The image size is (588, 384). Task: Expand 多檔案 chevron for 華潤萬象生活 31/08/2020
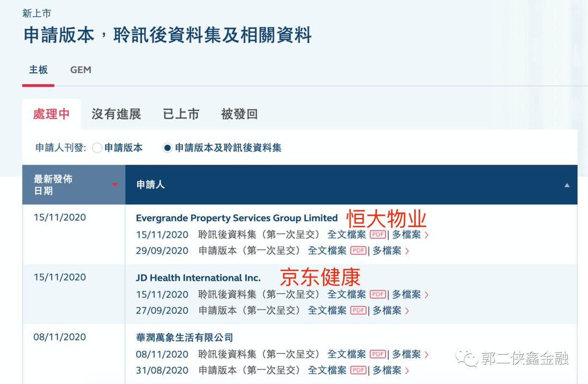pyautogui.click(x=407, y=371)
